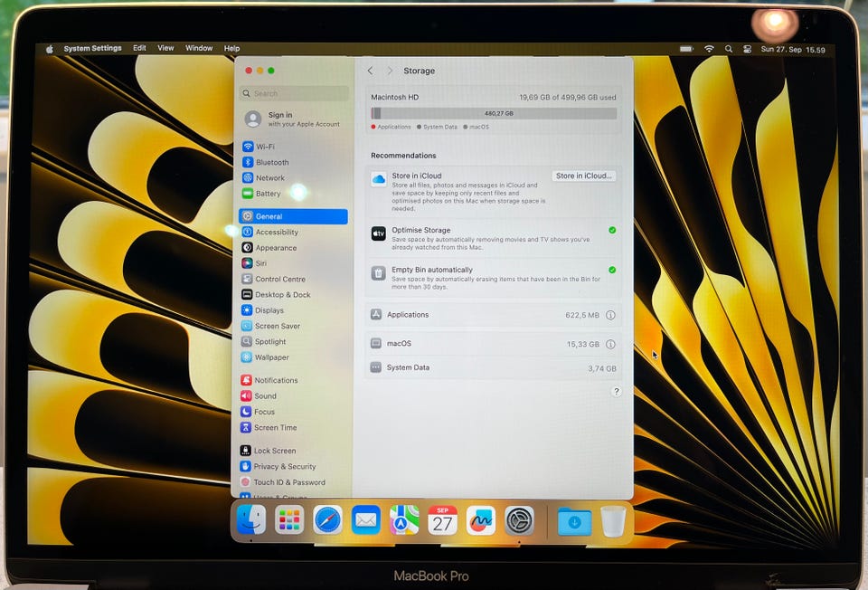Click the sidebar Search field
This screenshot has width=868, height=590.
pos(295,93)
